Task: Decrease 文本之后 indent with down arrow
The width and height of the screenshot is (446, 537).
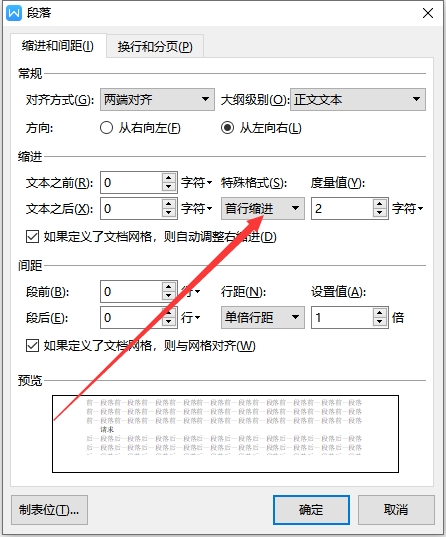Action: click(x=168, y=213)
